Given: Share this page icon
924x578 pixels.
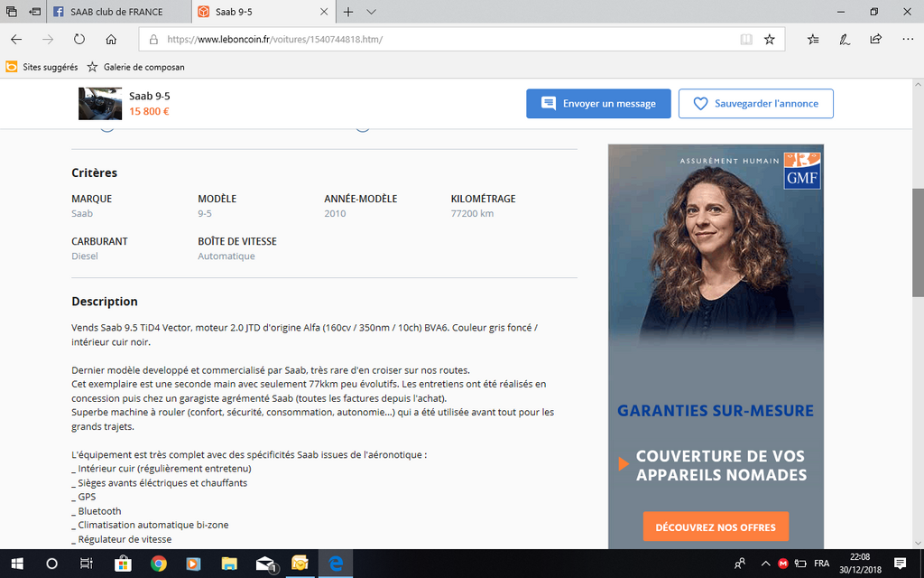Looking at the screenshot, I should (875, 40).
